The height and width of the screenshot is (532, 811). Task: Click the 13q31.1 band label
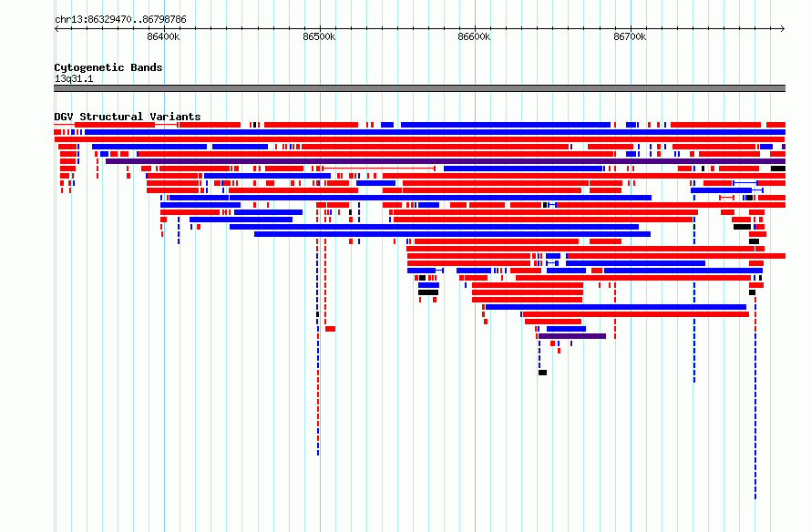point(74,78)
